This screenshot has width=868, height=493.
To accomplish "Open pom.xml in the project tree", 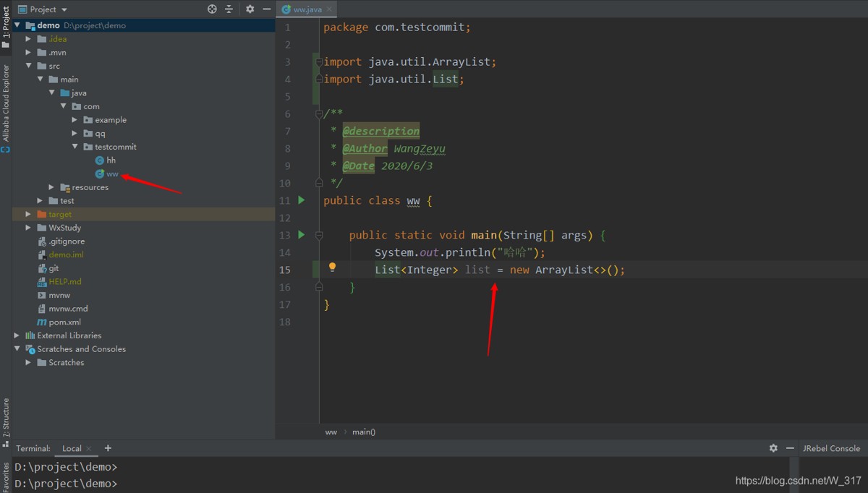I will 64,322.
